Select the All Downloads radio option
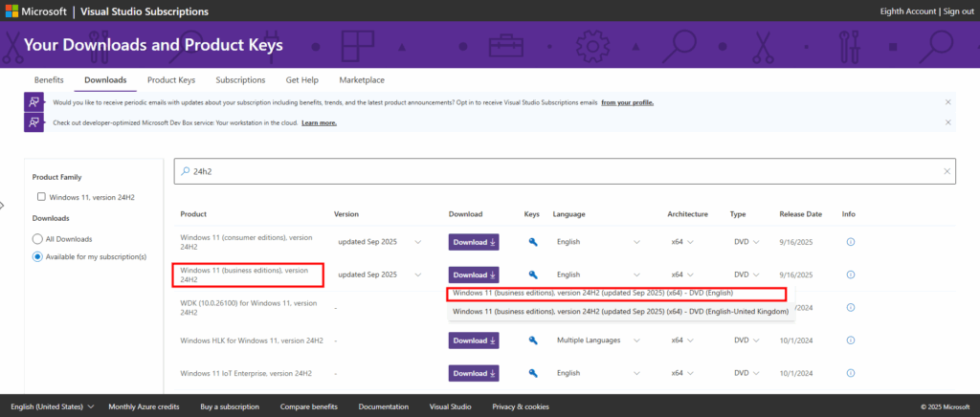 (x=38, y=238)
